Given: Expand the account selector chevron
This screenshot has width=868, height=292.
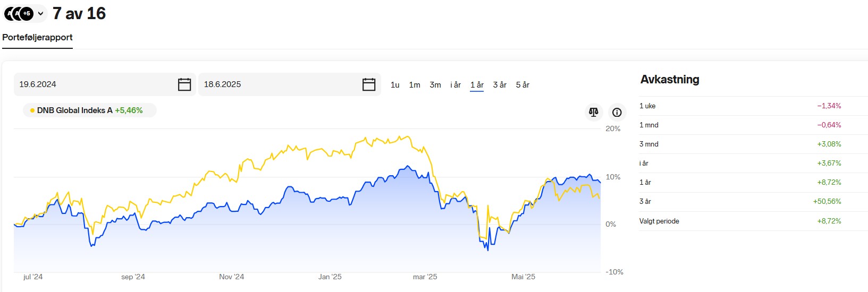Looking at the screenshot, I should 40,13.
